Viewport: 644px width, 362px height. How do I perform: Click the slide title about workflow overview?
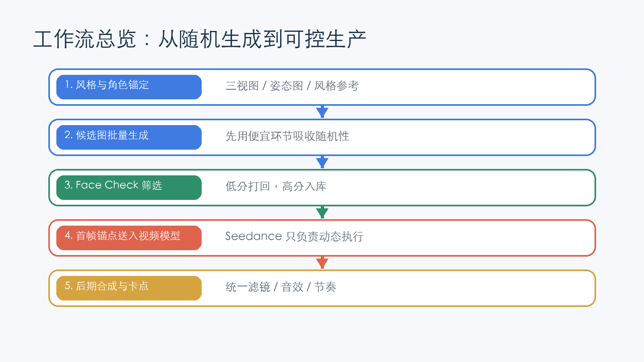click(x=200, y=39)
